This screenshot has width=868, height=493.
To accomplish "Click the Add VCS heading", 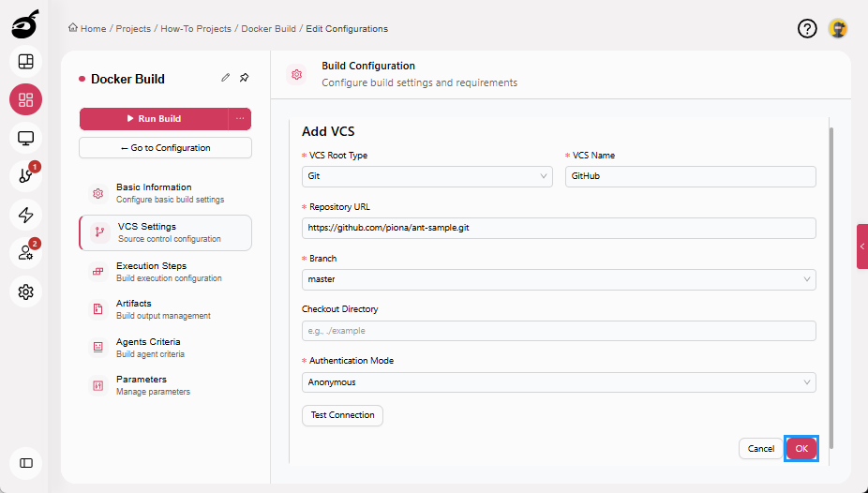I will click(328, 132).
